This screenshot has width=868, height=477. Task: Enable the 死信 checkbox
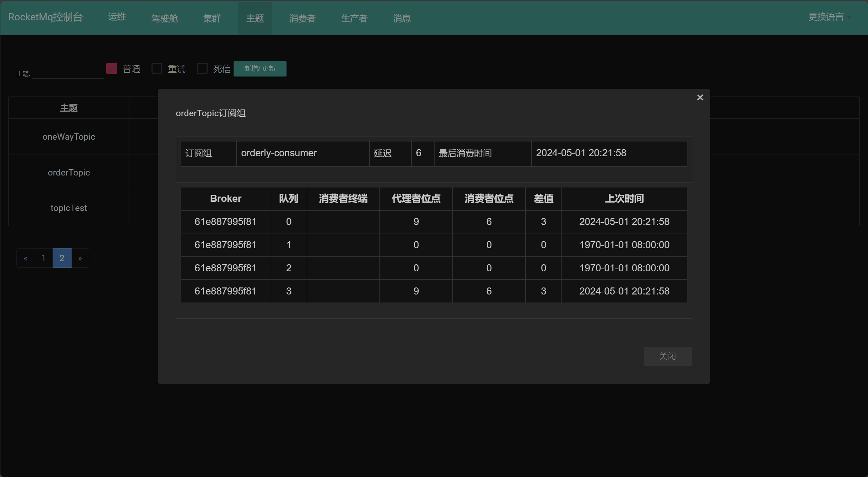(202, 68)
